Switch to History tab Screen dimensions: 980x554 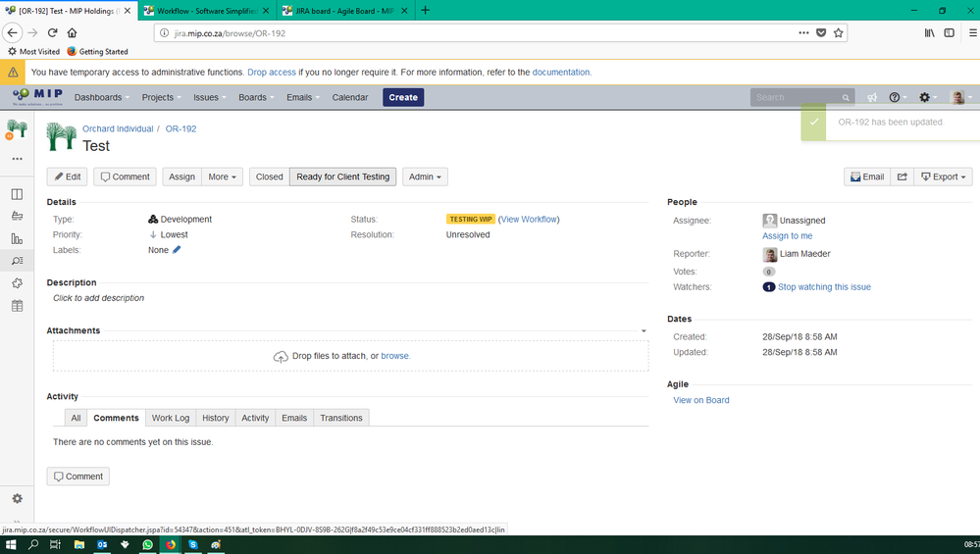[x=216, y=418]
